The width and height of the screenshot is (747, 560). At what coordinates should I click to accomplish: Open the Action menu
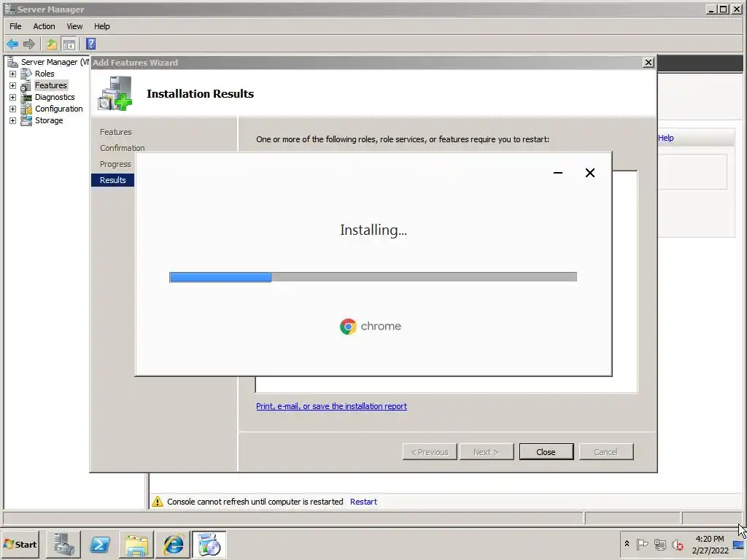pyautogui.click(x=44, y=26)
